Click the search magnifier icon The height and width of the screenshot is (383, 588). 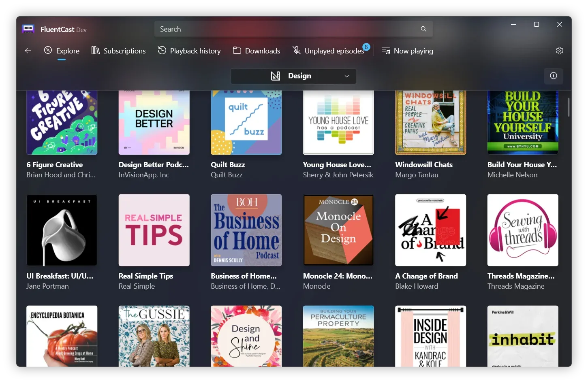pyautogui.click(x=423, y=29)
